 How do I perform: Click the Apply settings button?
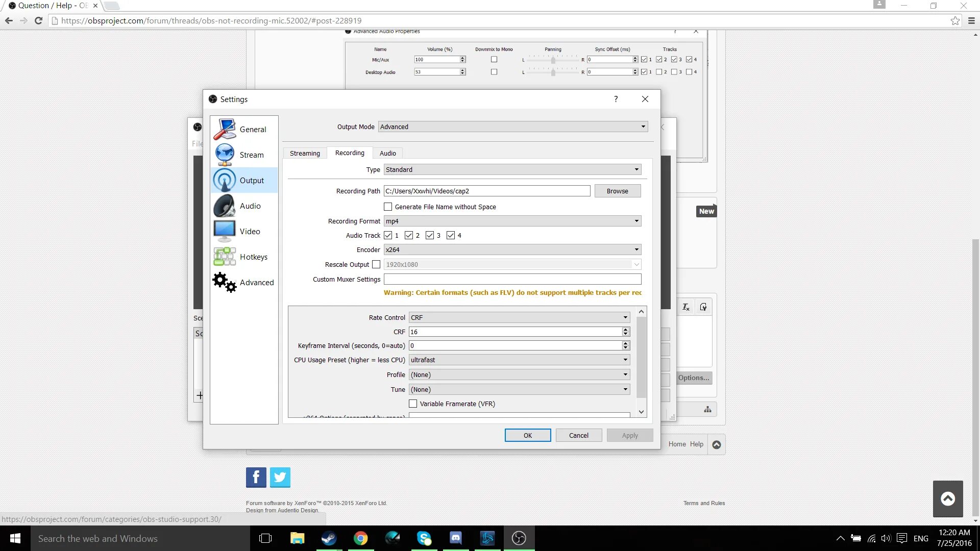pos(630,435)
